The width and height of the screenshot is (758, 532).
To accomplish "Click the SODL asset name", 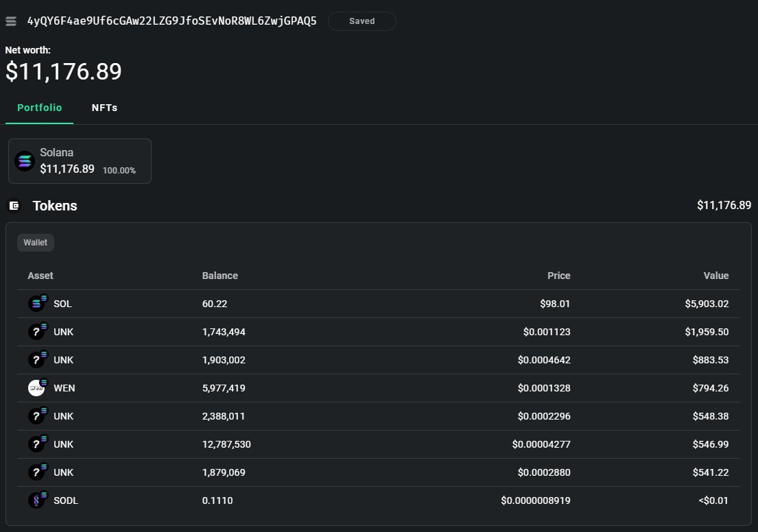I will (66, 500).
